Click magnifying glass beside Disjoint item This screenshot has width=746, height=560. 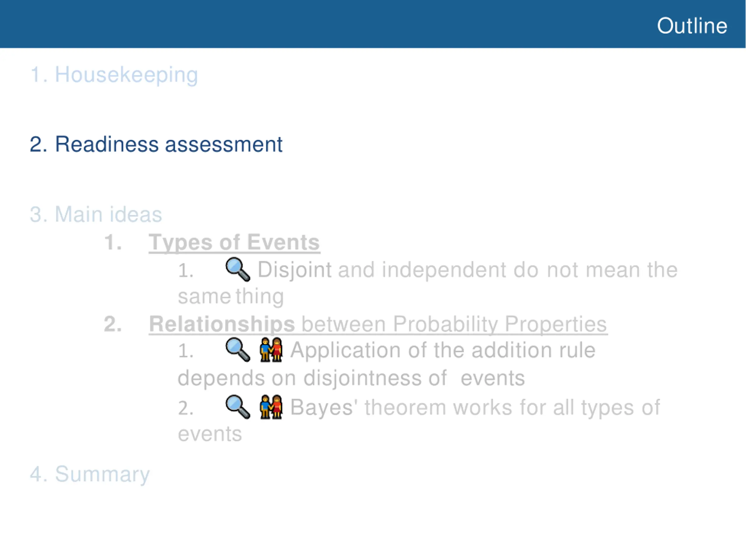238,270
